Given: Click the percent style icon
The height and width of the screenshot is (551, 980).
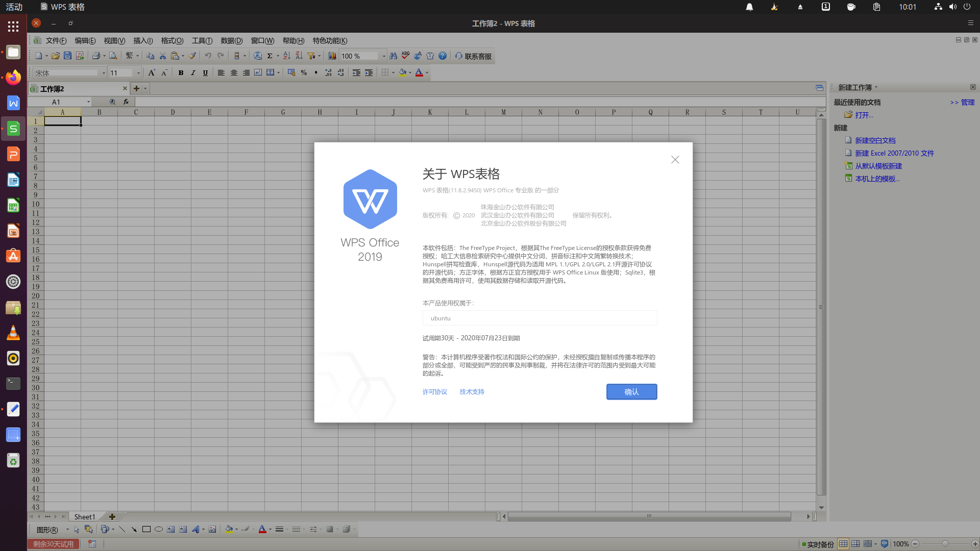Looking at the screenshot, I should pos(304,73).
